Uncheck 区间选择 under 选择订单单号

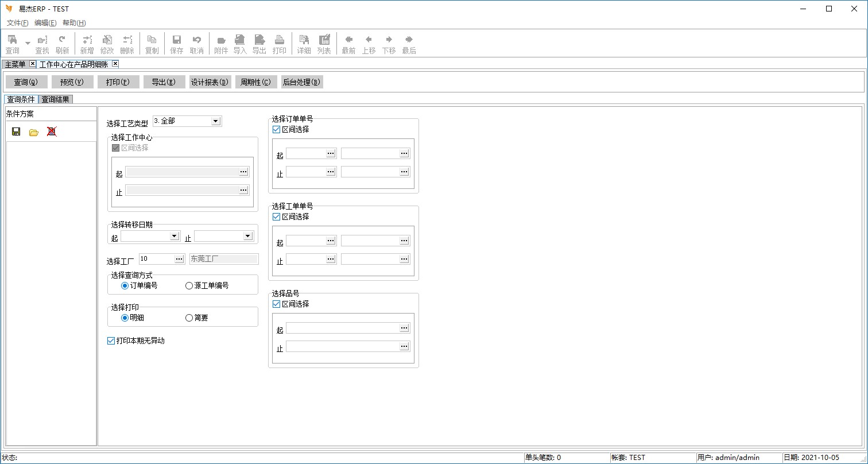click(x=277, y=130)
